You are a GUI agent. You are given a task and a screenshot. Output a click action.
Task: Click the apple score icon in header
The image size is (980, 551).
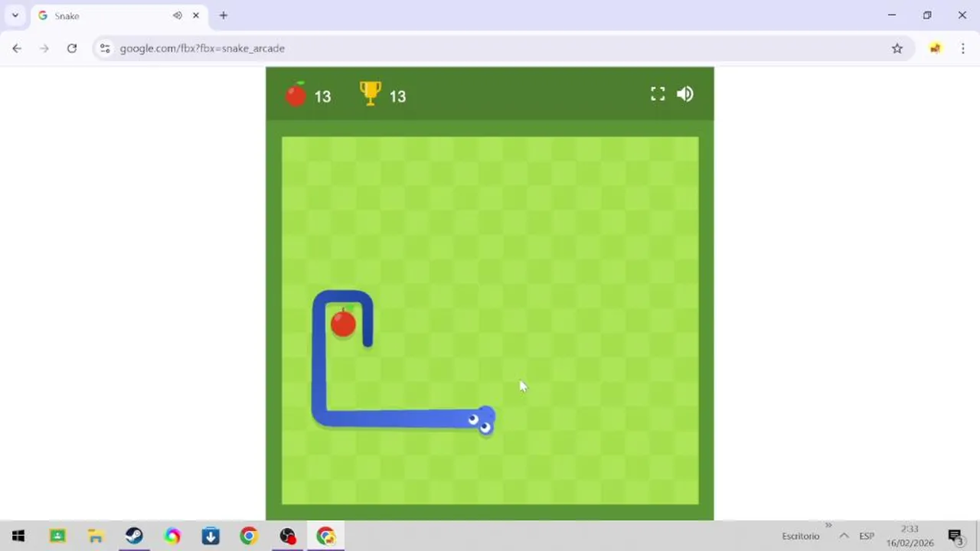coord(296,94)
